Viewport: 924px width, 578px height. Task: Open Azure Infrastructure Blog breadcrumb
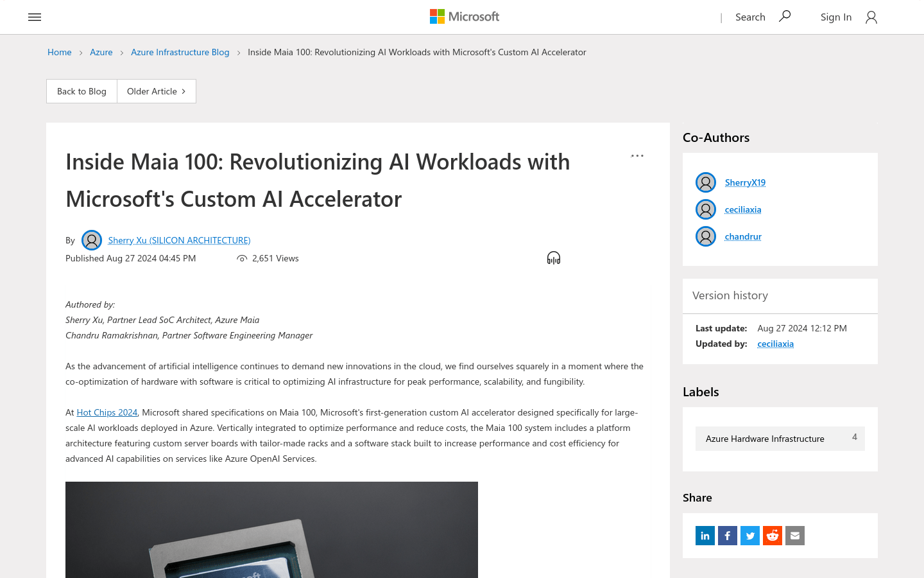pyautogui.click(x=180, y=52)
